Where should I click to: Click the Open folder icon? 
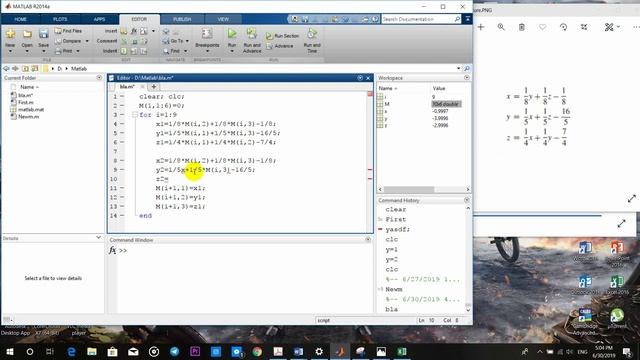click(x=27, y=34)
